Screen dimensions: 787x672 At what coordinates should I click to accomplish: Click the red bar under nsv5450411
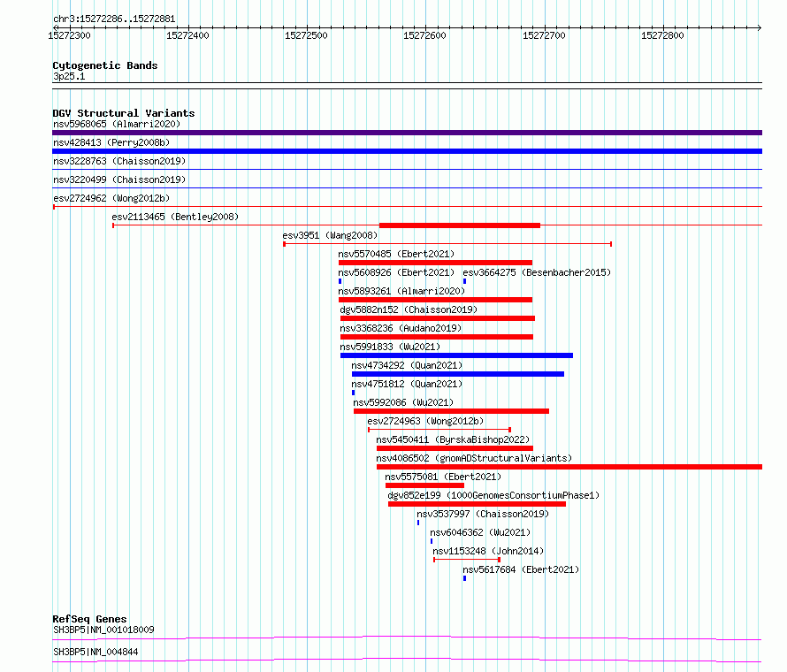click(x=455, y=448)
